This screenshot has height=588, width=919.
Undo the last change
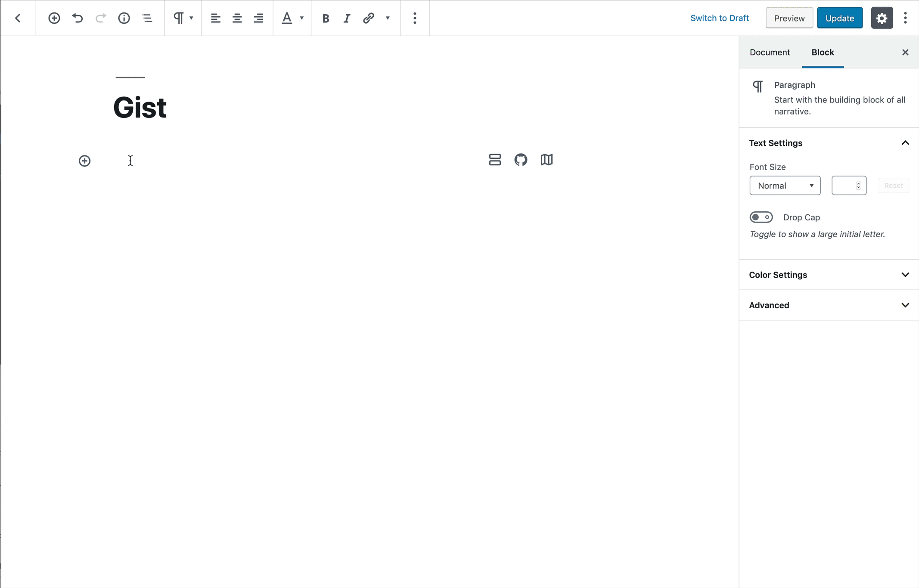(78, 18)
